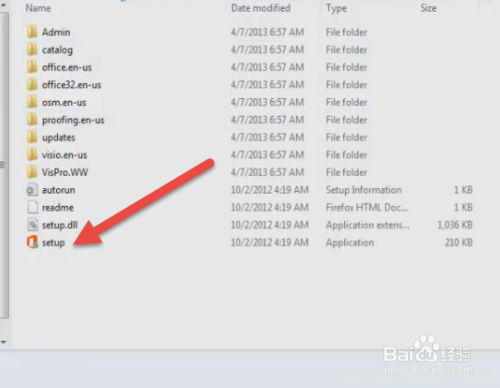Select the 'setup' application file name
This screenshot has width=500, height=388.
point(53,243)
